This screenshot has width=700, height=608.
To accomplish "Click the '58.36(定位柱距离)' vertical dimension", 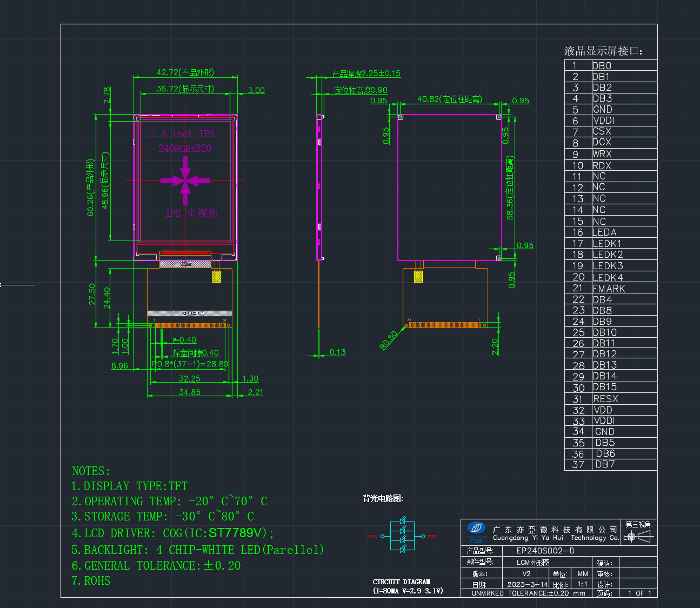I will pos(510,188).
